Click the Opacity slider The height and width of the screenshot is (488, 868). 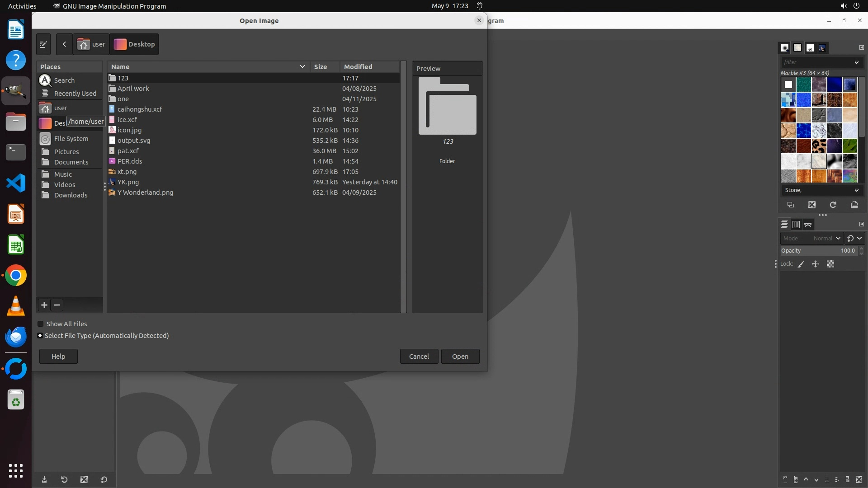tap(818, 251)
